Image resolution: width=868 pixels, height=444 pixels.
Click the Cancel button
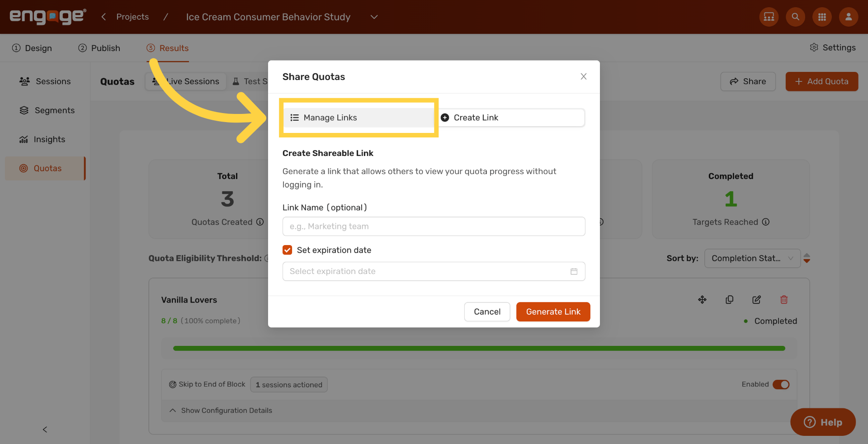[x=487, y=312]
